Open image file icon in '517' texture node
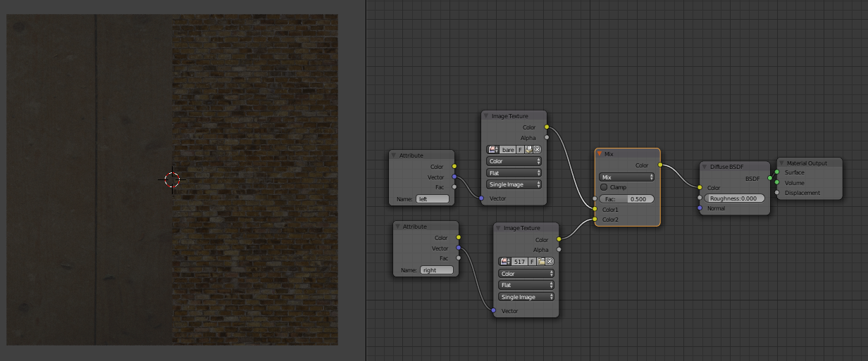The height and width of the screenshot is (361, 868). 541,262
